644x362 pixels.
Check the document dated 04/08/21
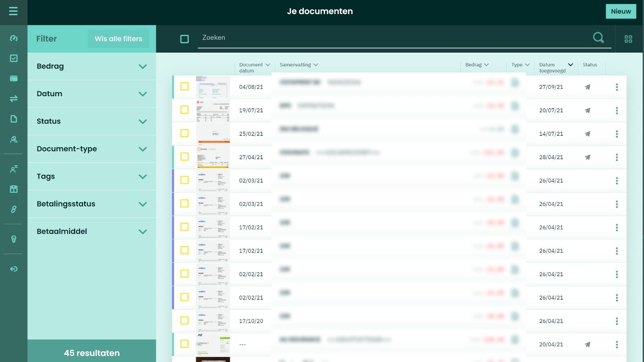click(184, 87)
